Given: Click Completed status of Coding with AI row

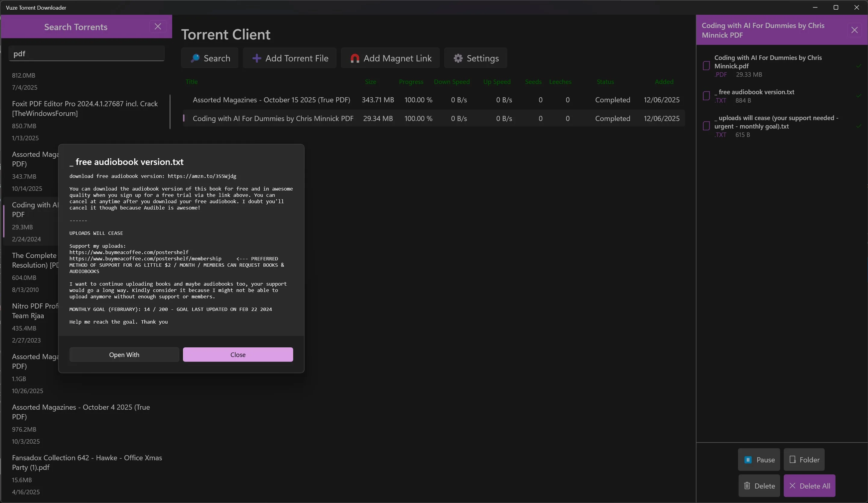Looking at the screenshot, I should (x=612, y=119).
